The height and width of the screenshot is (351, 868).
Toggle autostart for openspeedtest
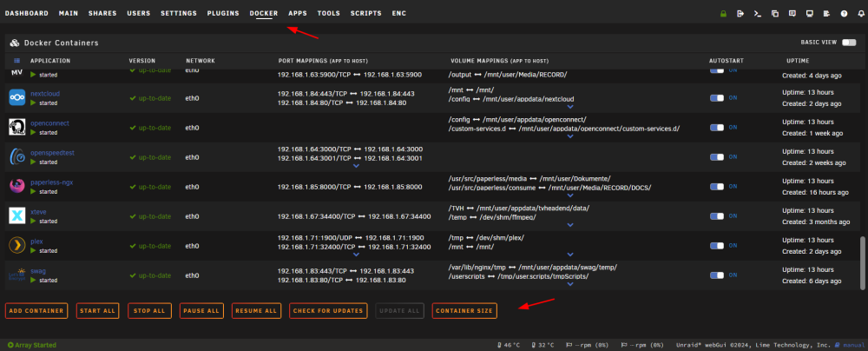point(717,157)
